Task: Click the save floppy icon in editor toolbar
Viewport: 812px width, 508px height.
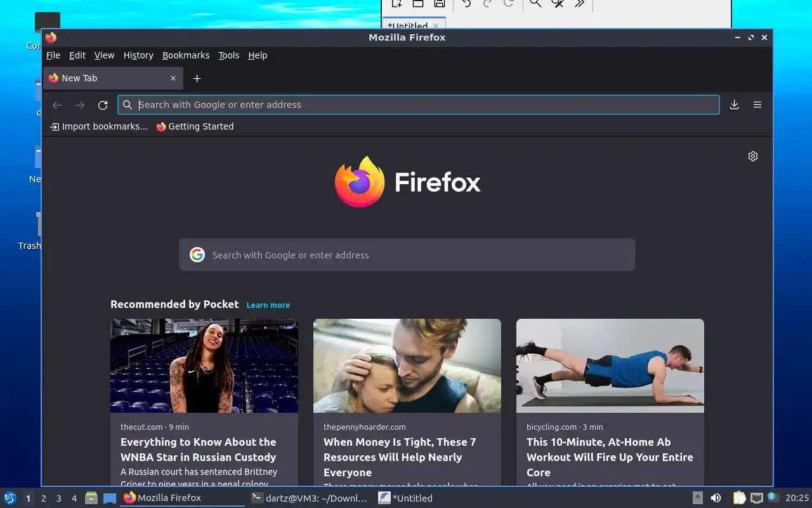Action: pos(439,3)
